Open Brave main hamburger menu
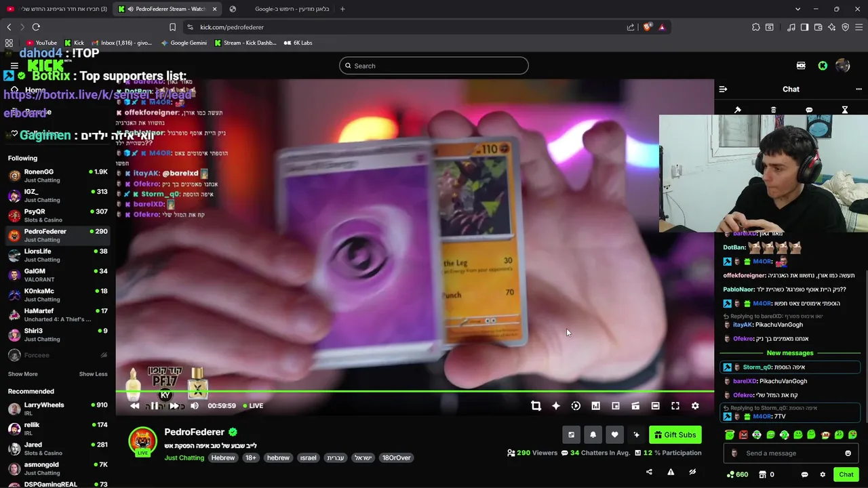Screen dimensions: 868x488 858,27
